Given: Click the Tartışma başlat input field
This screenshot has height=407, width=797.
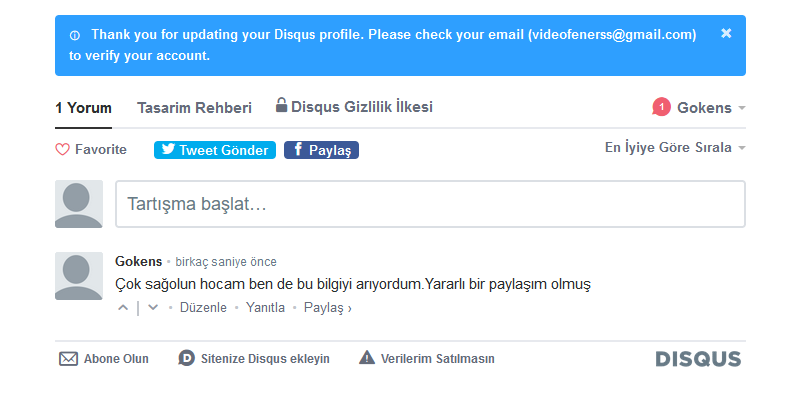Looking at the screenshot, I should tap(430, 204).
